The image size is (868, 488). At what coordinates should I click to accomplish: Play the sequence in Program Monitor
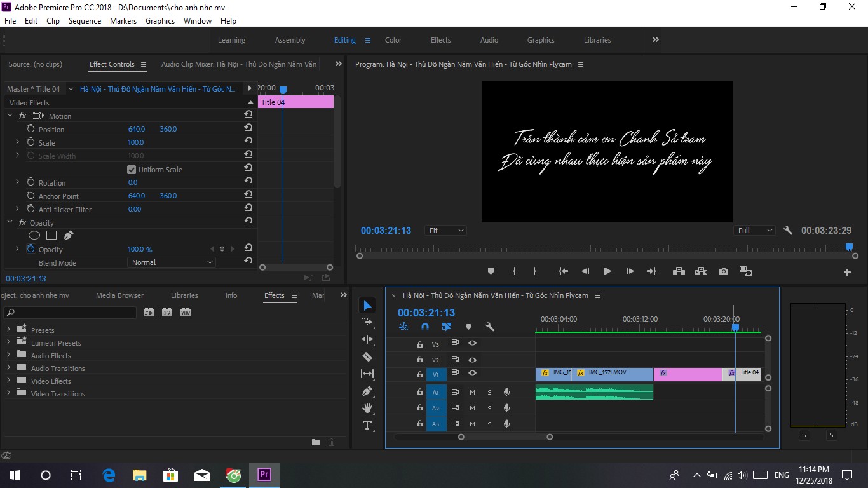tap(607, 271)
